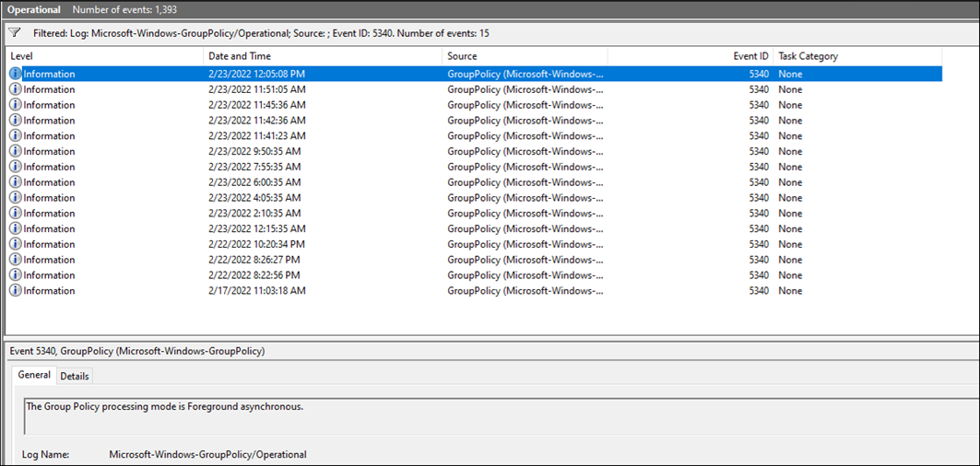Screen dimensions: 980x466
Task: Select date 2/23/2022 11:45:36 AM
Action: tap(257, 105)
